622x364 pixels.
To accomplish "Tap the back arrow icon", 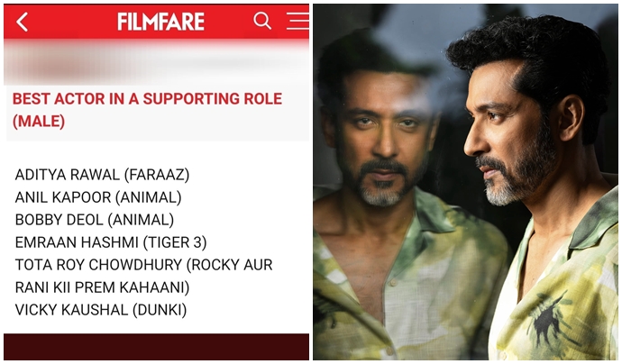I will [x=23, y=22].
